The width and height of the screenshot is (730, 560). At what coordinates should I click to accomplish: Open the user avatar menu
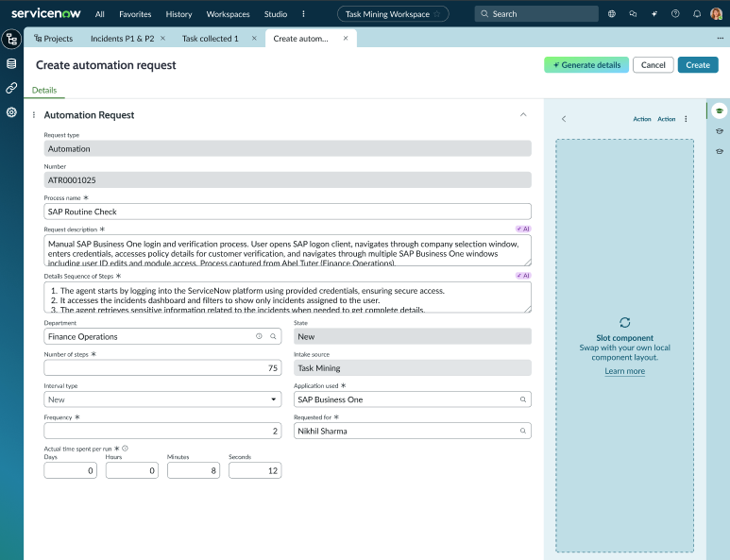point(716,14)
